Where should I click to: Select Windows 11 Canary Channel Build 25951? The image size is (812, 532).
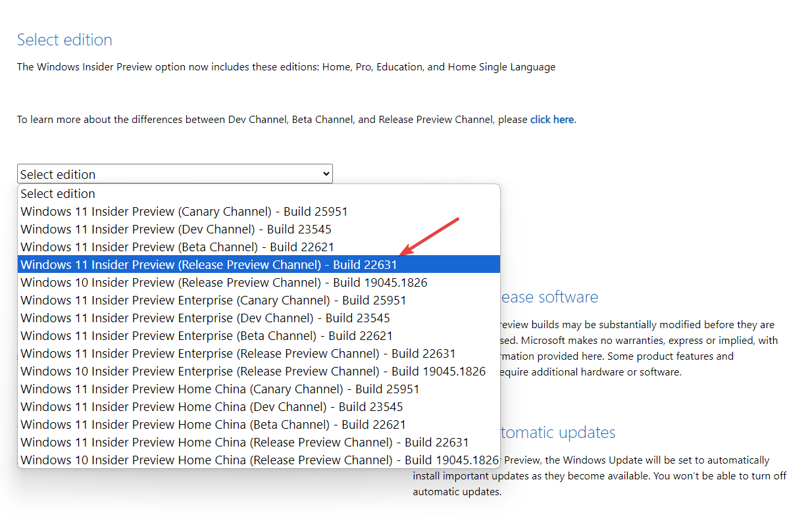[184, 211]
